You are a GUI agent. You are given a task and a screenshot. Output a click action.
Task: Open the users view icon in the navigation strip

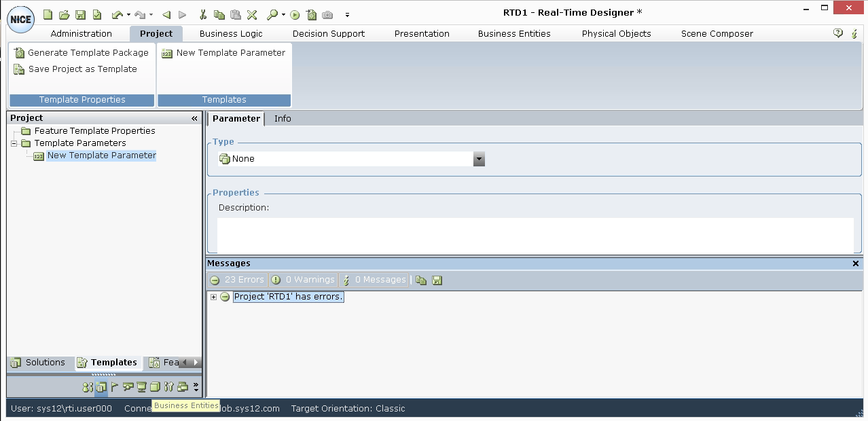[88, 387]
